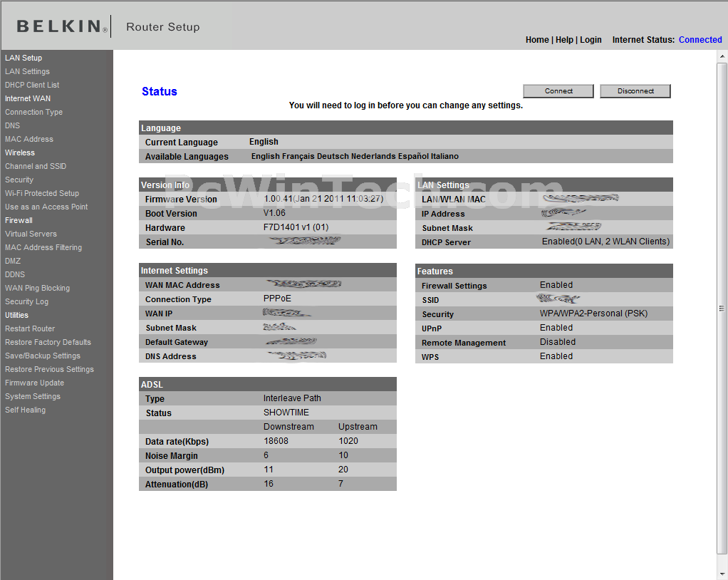Open Self Healing page
The width and height of the screenshot is (728, 580).
point(25,410)
